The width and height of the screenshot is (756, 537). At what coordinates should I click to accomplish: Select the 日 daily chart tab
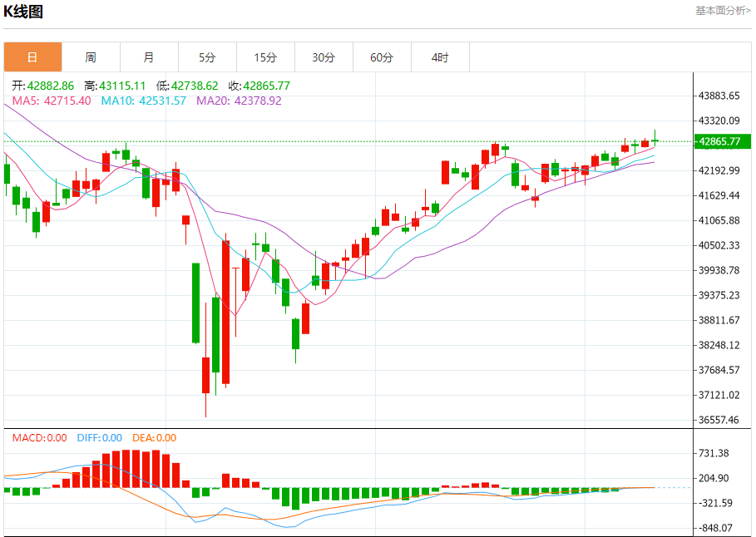[x=32, y=57]
